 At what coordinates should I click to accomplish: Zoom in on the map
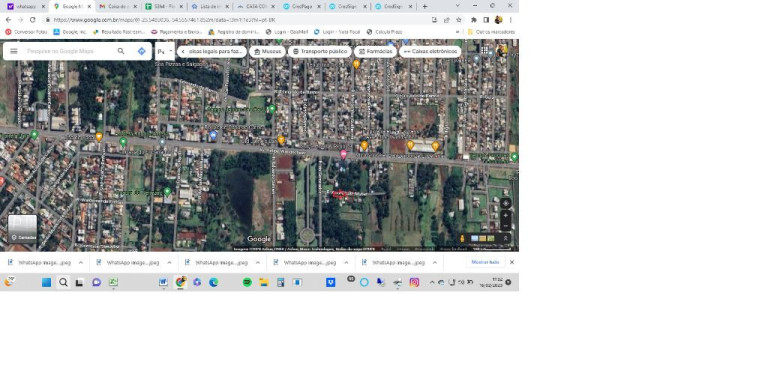pos(505,216)
